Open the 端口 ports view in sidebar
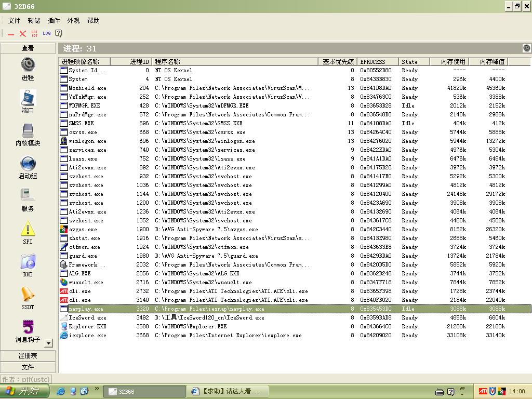The width and height of the screenshot is (532, 399). point(28,98)
